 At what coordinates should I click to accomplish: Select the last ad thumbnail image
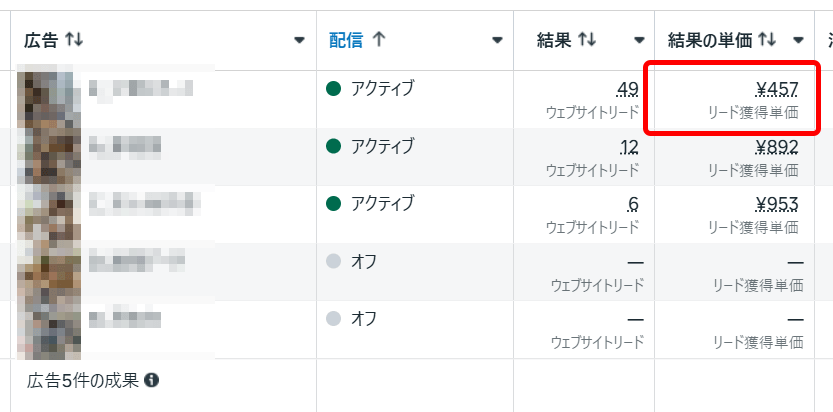pyautogui.click(x=49, y=330)
